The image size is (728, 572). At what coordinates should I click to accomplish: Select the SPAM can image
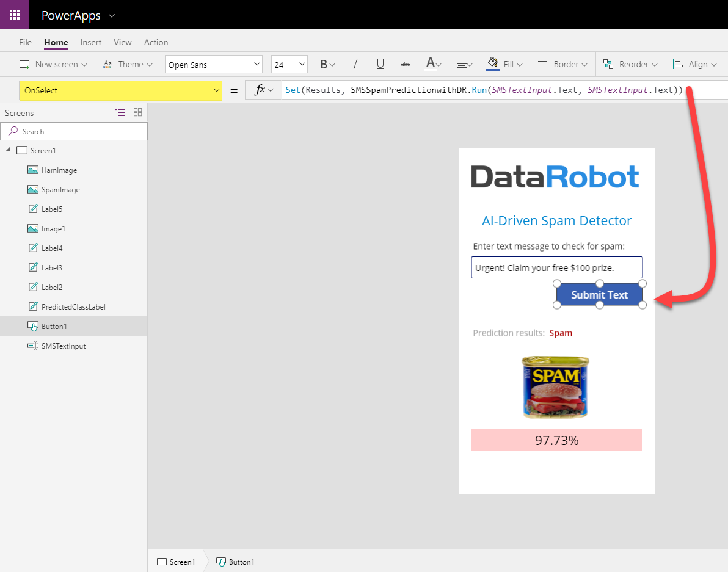555,387
